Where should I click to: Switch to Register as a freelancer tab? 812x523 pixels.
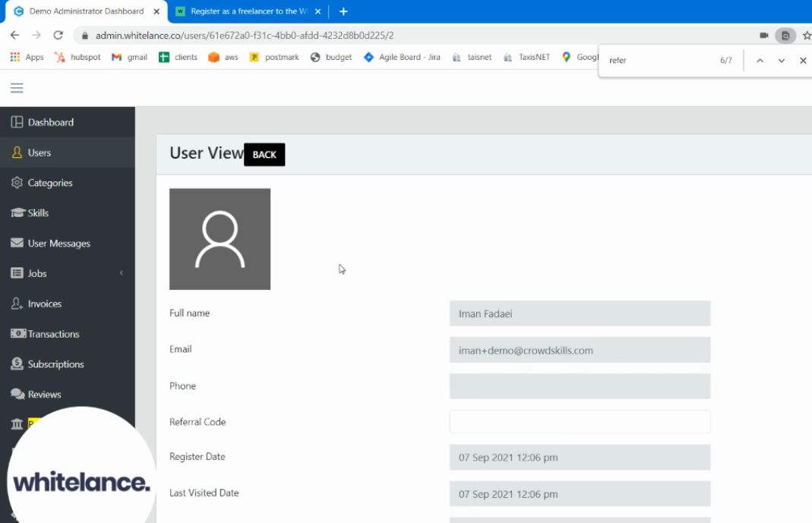tap(249, 11)
